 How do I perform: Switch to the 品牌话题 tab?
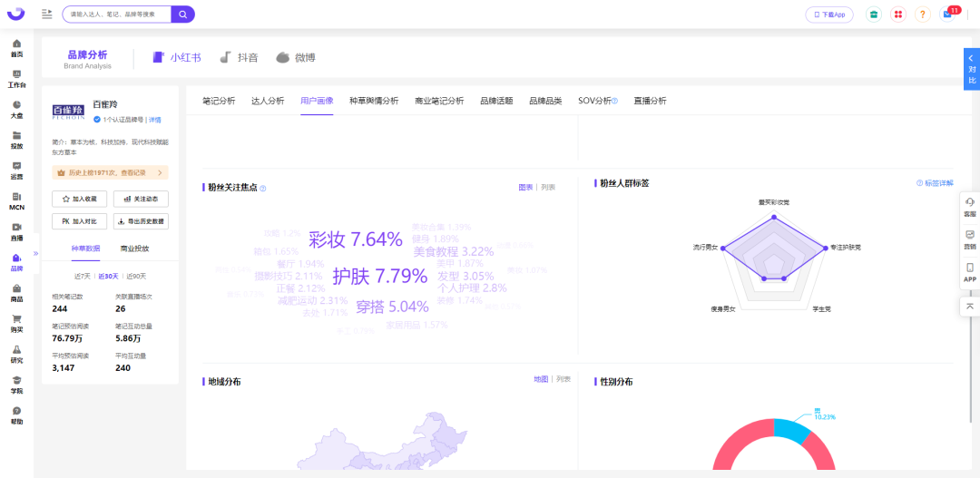(x=496, y=101)
